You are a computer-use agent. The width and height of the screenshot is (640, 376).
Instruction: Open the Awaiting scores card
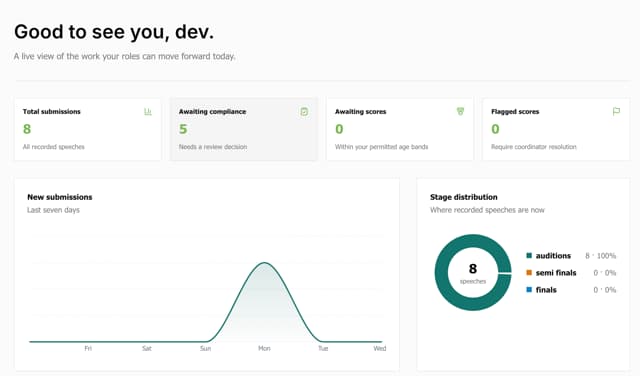tap(400, 129)
